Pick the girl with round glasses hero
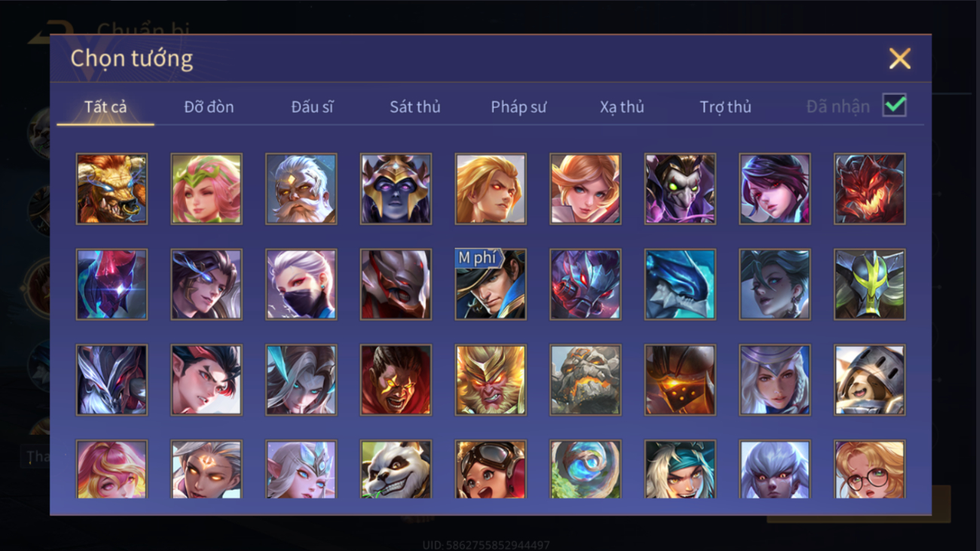The image size is (980, 551). 869,470
